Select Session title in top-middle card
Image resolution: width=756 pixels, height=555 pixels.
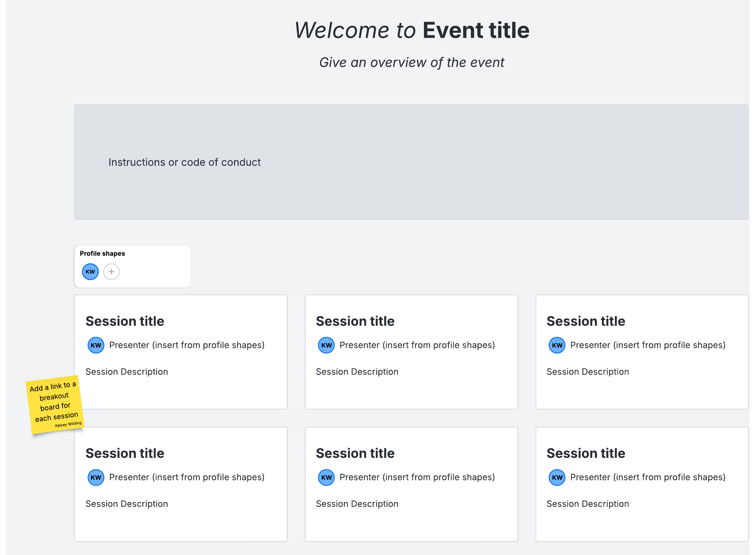(x=355, y=321)
